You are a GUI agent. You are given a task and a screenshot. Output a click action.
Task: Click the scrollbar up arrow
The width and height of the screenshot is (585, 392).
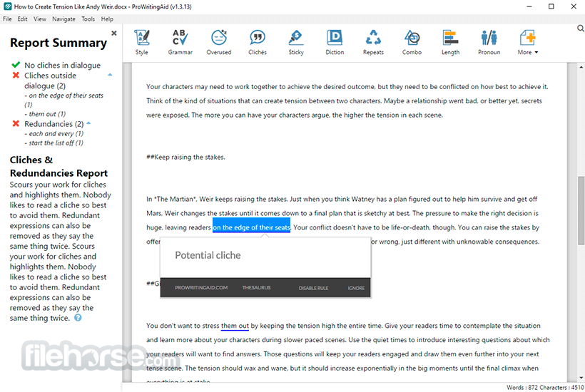tap(581, 67)
